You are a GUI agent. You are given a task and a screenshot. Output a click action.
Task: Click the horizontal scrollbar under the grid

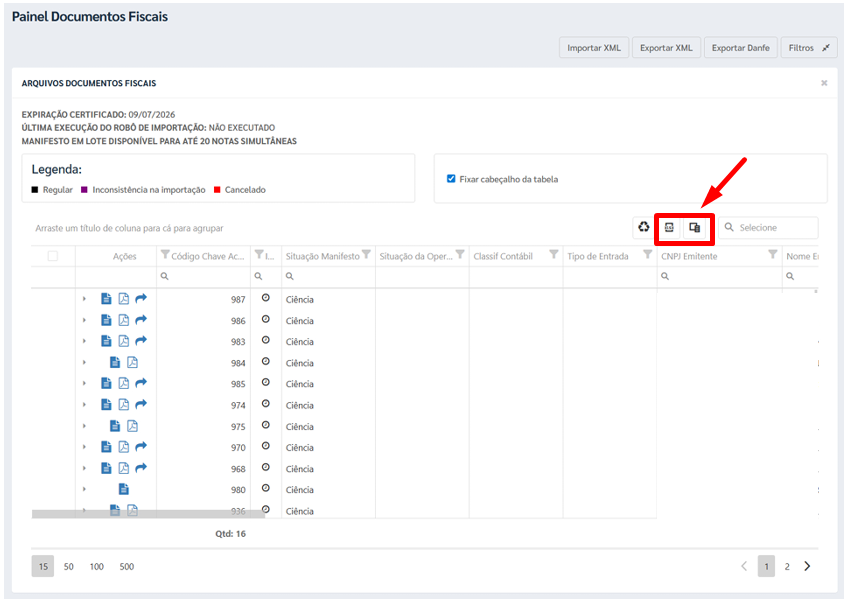click(148, 514)
